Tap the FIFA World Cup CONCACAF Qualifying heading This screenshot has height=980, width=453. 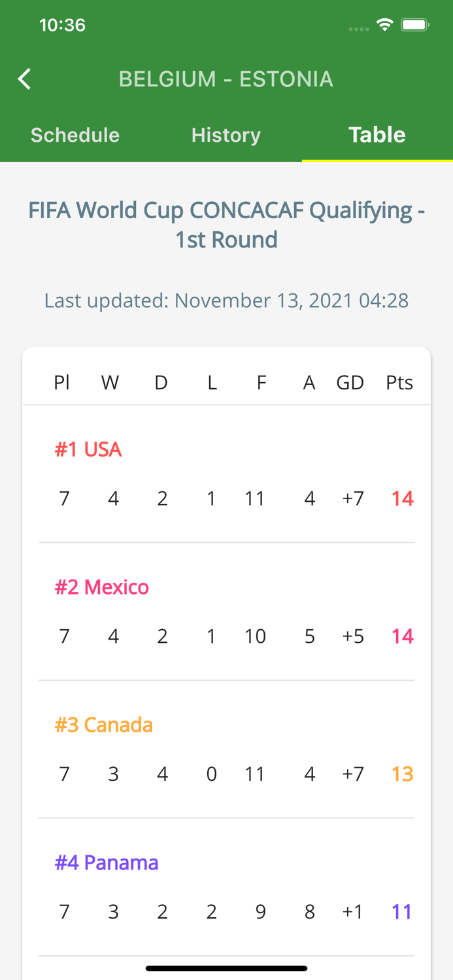pos(226,224)
